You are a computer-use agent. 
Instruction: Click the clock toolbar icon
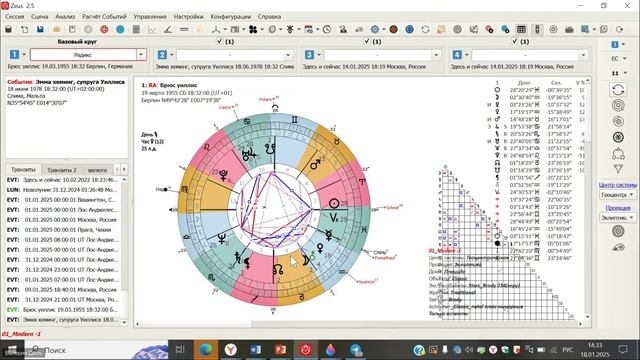[327, 29]
